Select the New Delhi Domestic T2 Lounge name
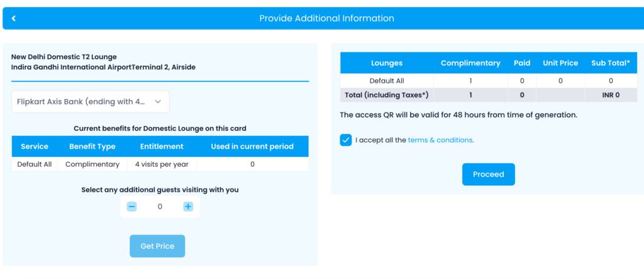Screen dimensions: 644x279 point(64,57)
